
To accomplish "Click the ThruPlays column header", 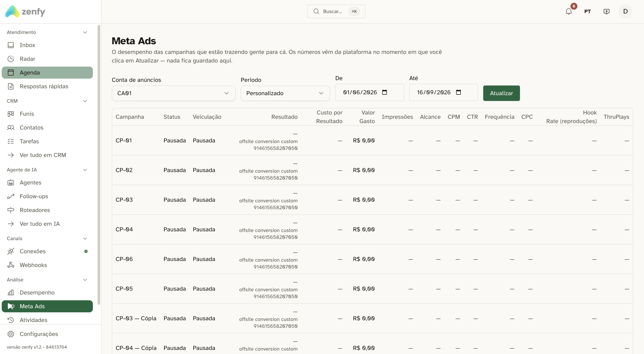I will coord(616,117).
